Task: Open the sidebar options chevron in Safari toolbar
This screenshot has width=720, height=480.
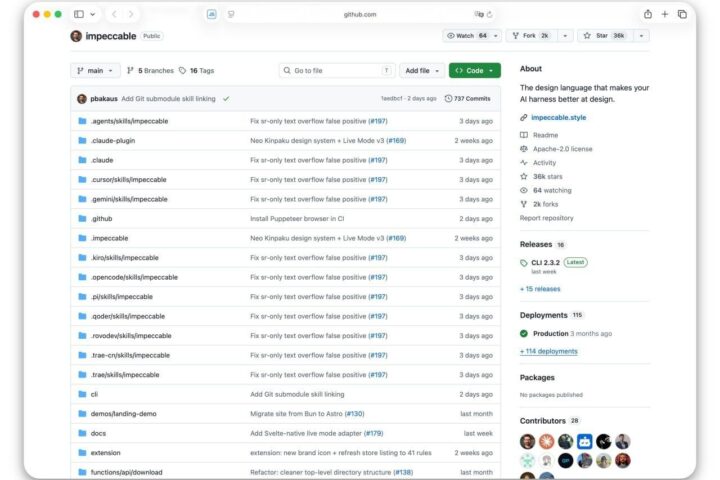Action: tap(93, 14)
